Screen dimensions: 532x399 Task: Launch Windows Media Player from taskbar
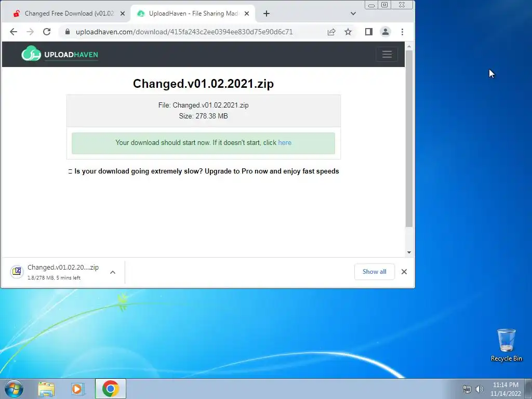coord(78,389)
